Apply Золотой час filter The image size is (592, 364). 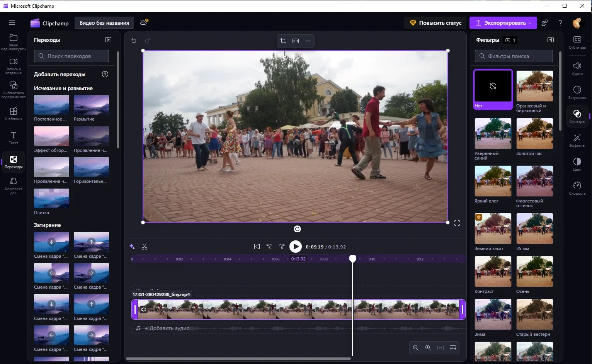[535, 133]
